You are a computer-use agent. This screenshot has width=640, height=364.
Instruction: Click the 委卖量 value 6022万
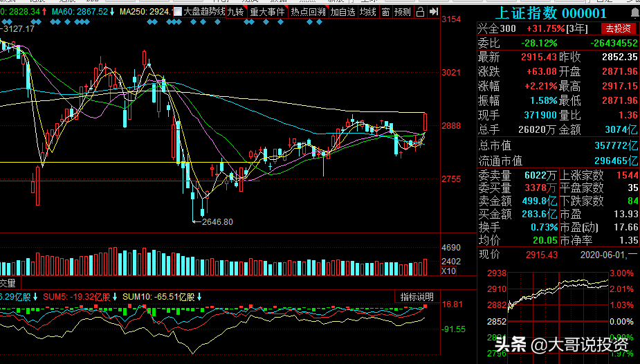(x=540, y=176)
